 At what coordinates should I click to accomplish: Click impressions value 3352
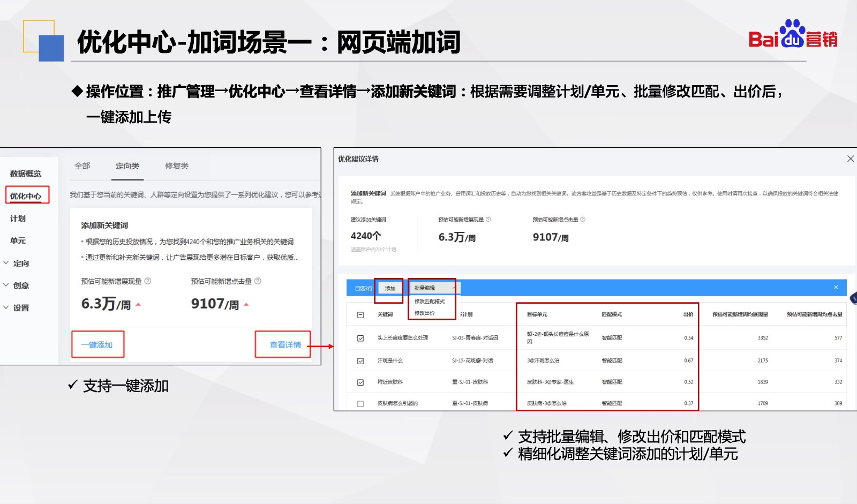tap(763, 338)
